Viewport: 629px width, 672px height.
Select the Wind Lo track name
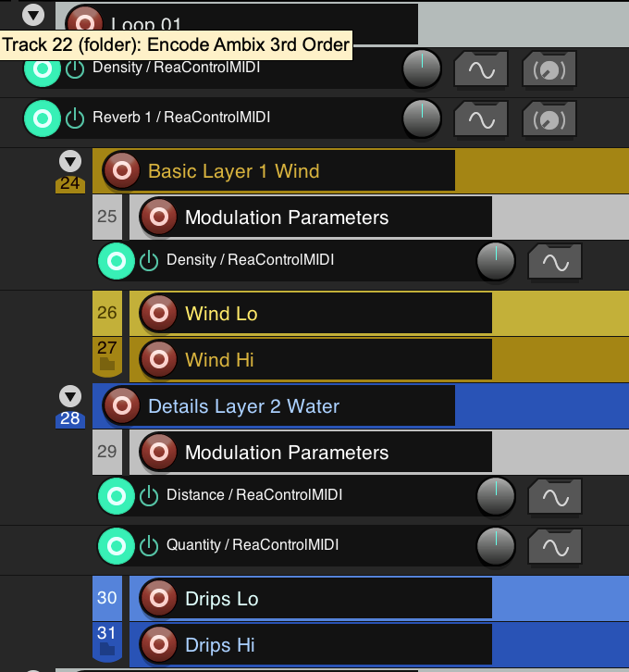[221, 314]
